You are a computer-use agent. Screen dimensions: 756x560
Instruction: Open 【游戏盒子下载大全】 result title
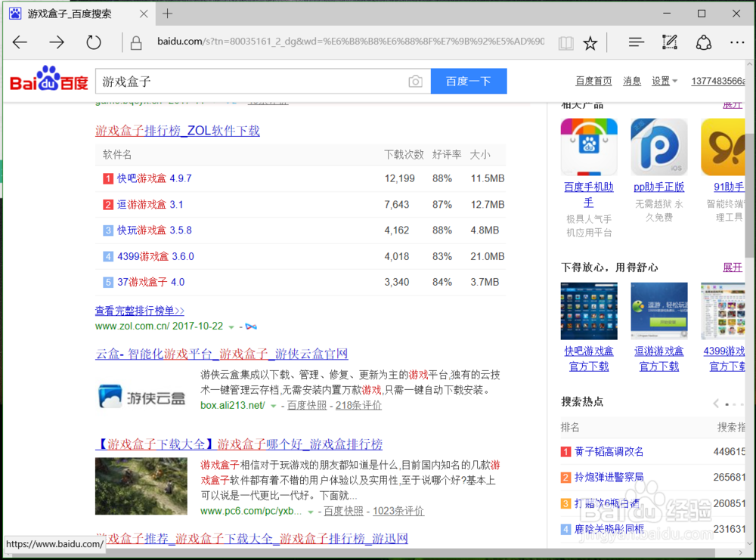point(239,444)
